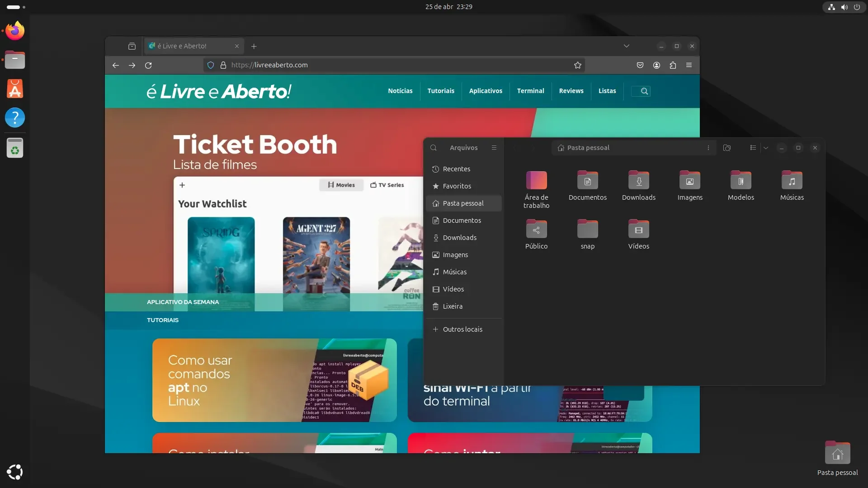Click search icon in Files sidebar
The image size is (868, 488).
(434, 148)
